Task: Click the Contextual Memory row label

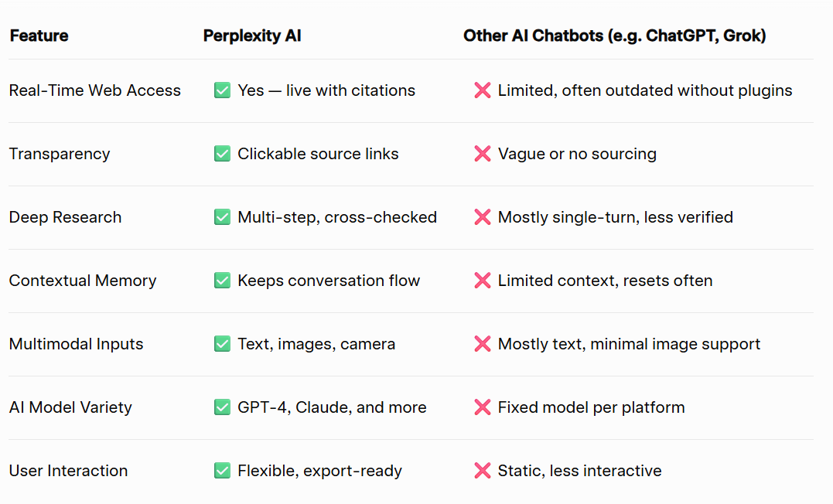Action: pos(83,281)
